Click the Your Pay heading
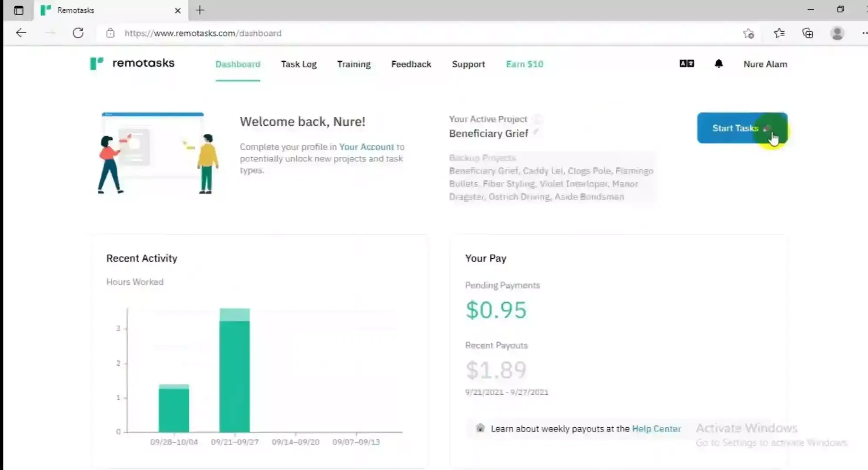The image size is (868, 470). (486, 258)
